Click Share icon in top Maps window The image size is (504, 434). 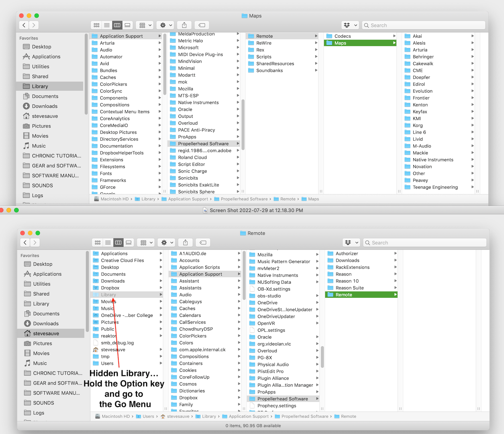(x=184, y=25)
